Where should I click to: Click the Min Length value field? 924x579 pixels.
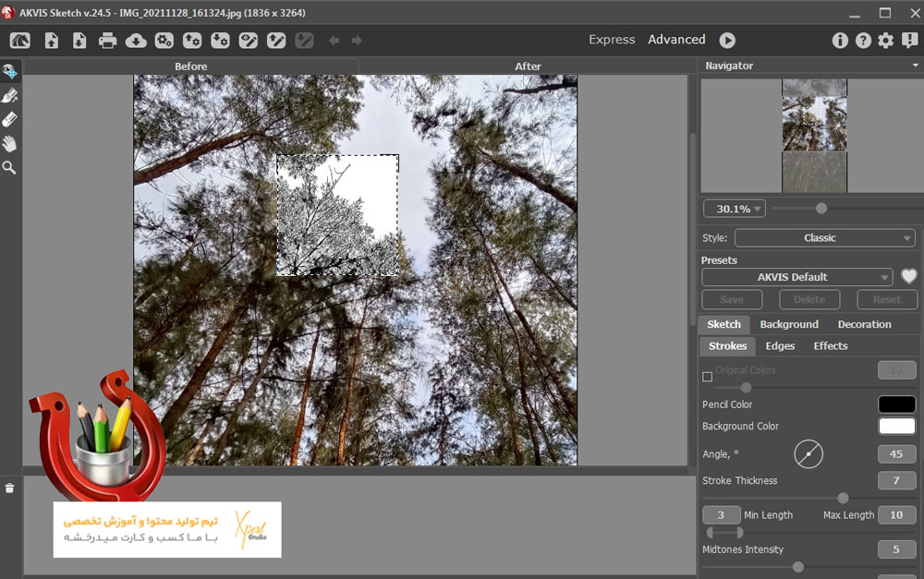722,514
